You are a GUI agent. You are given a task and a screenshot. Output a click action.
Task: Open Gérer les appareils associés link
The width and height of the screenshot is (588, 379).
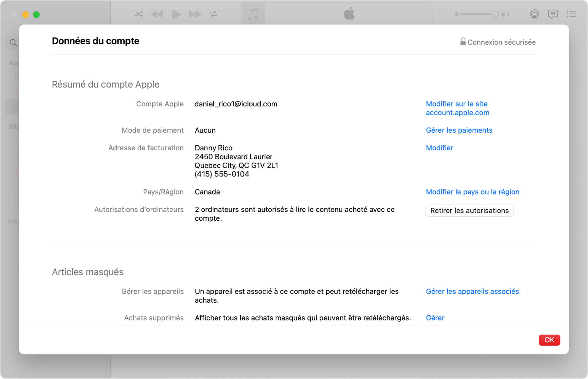coord(472,291)
